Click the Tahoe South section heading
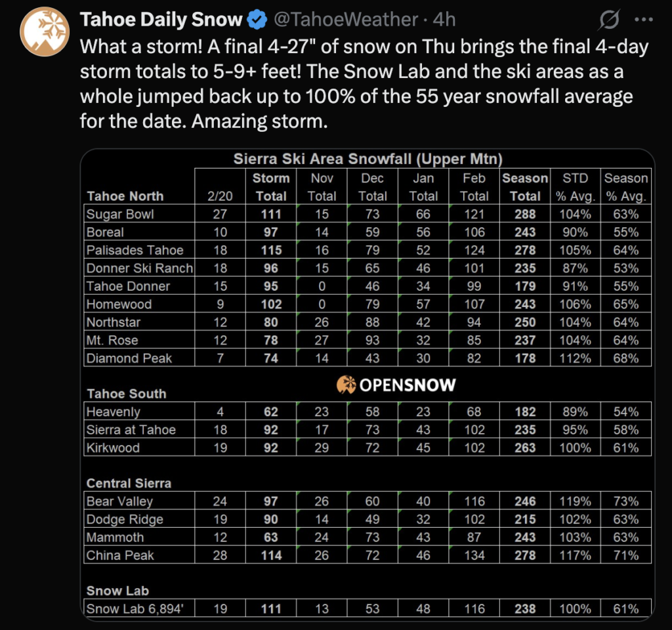 click(x=127, y=394)
